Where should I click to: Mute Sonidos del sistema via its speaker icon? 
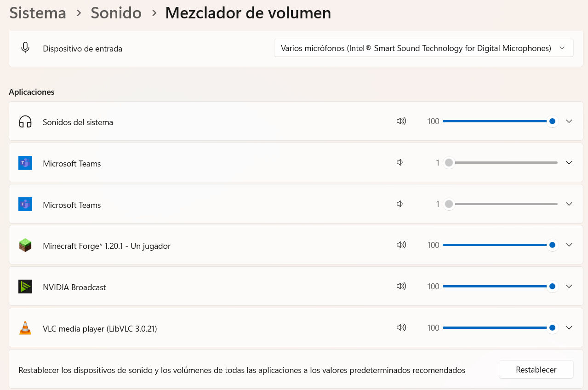[x=401, y=121]
